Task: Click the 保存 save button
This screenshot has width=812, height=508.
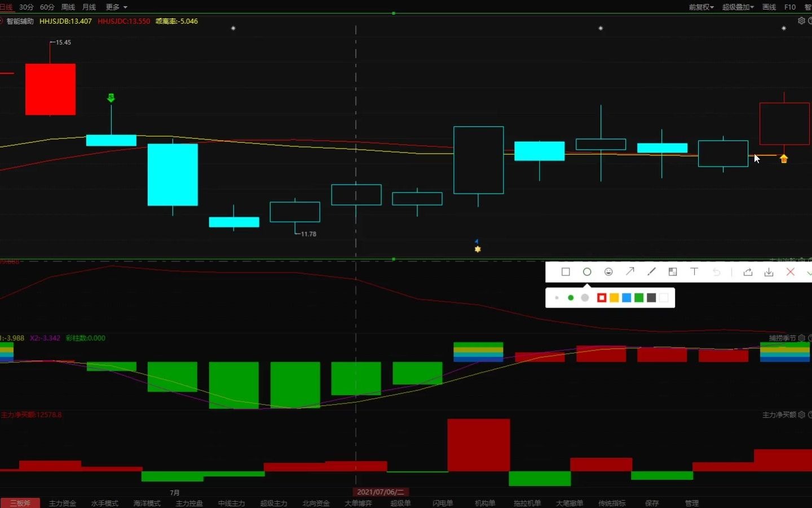Action: coord(652,503)
